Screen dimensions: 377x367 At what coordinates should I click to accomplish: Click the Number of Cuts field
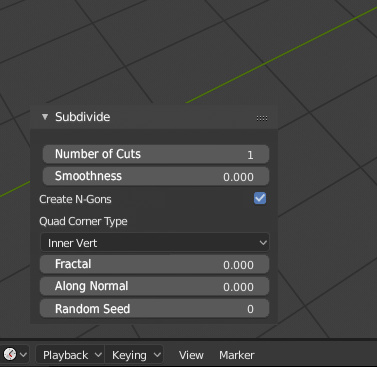156,154
